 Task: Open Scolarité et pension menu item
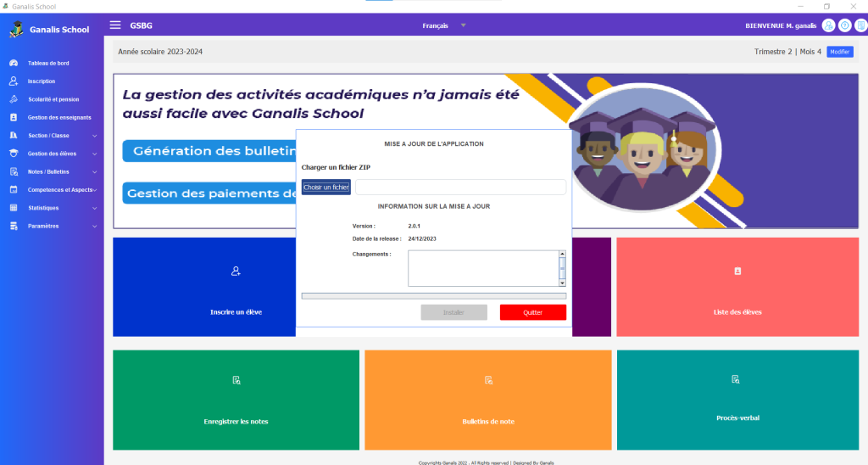53,99
